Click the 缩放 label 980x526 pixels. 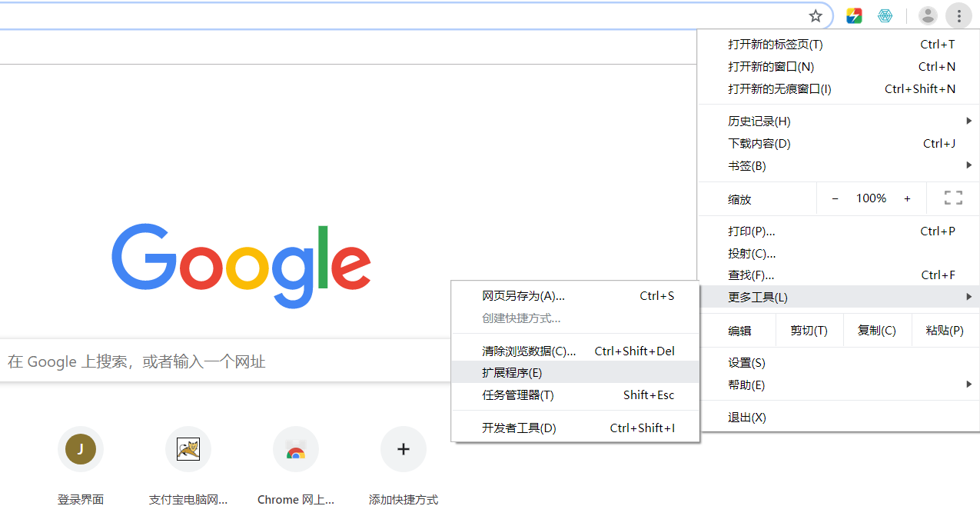pyautogui.click(x=739, y=199)
